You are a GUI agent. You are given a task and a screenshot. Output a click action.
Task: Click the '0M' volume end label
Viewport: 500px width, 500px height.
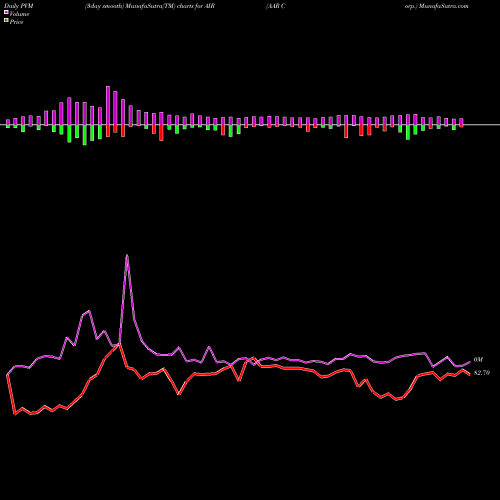point(478,360)
